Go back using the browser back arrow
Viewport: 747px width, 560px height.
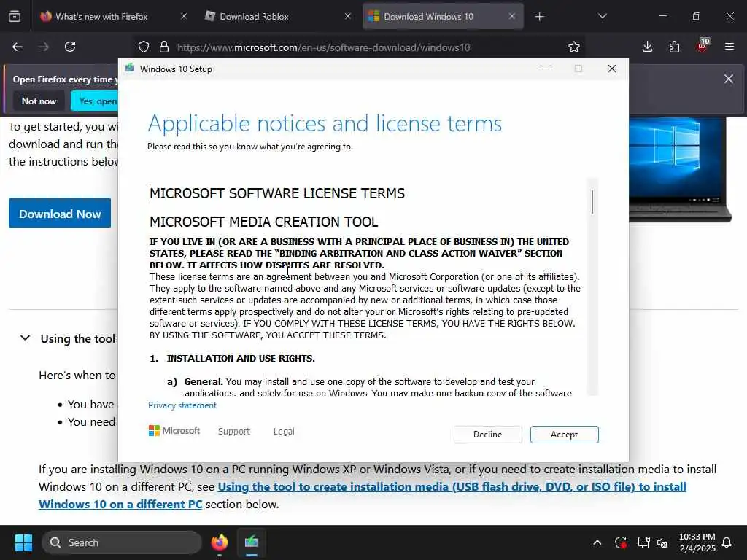coord(18,47)
